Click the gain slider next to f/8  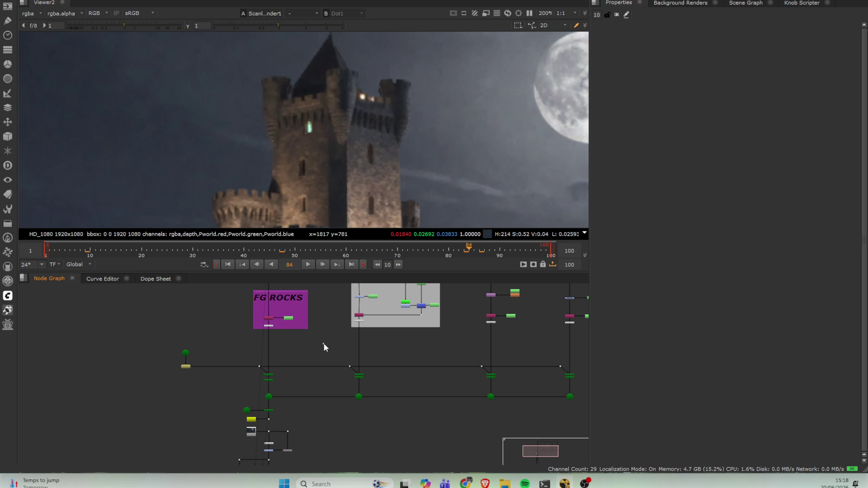(x=124, y=26)
